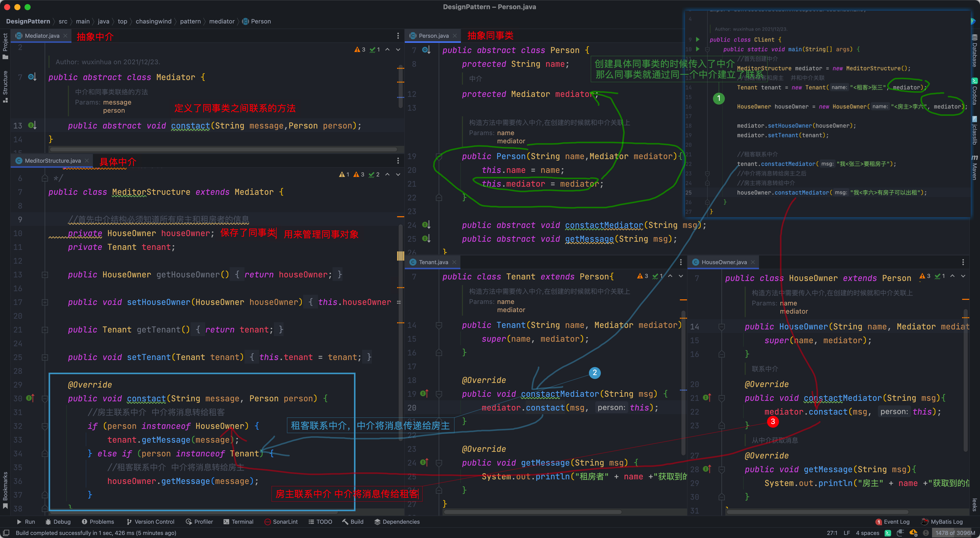Screen dimensions: 980x538
Task: Go to next highlighted problem in HouseOwner.java
Action: tap(963, 276)
